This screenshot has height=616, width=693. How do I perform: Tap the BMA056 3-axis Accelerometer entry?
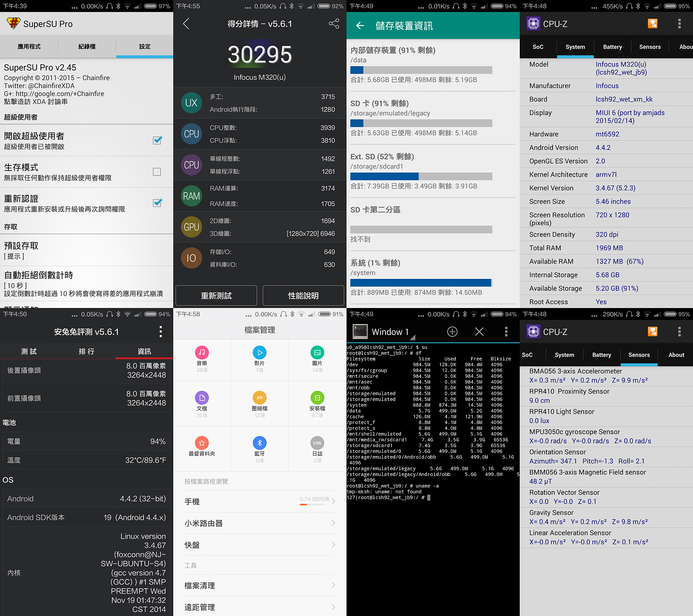606,375
